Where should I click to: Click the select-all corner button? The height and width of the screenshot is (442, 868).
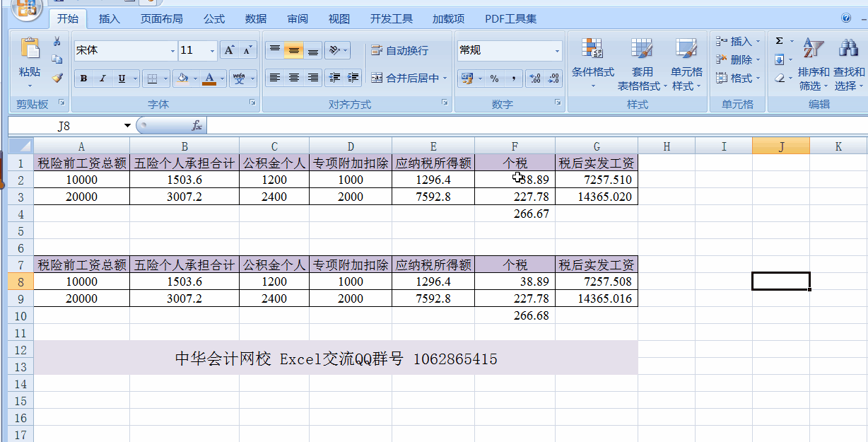click(x=20, y=146)
